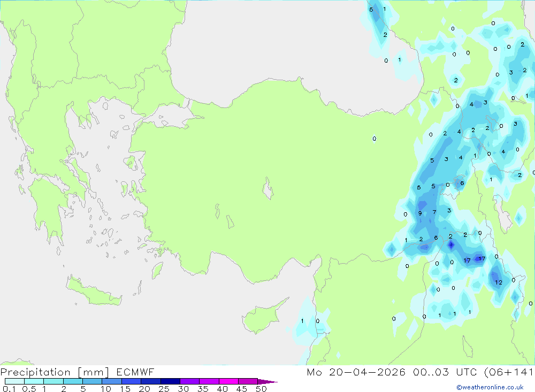Click the 35 legend scale label
Viewport: 535px width, 392px height.
tap(203, 389)
